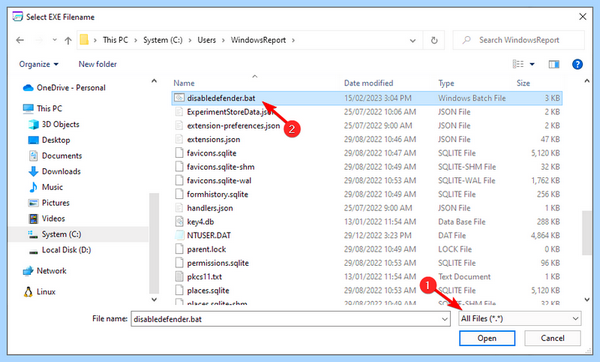Close the Select EXE Filename dialog
Screen dimensions: 600x362
pyautogui.click(x=582, y=17)
